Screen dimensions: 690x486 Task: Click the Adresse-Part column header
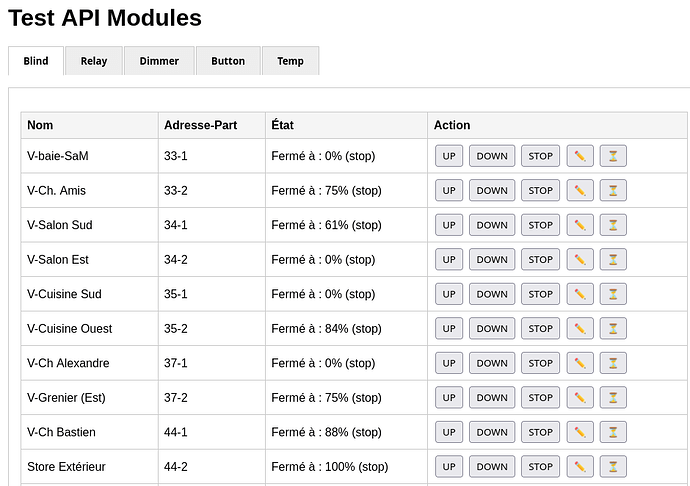tap(212, 125)
